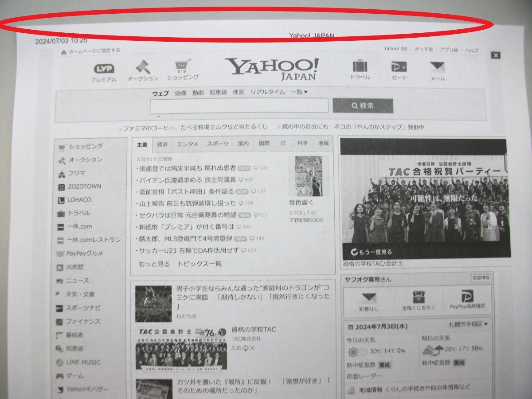Click the PayPay残高確認 icon

[x=467, y=297]
